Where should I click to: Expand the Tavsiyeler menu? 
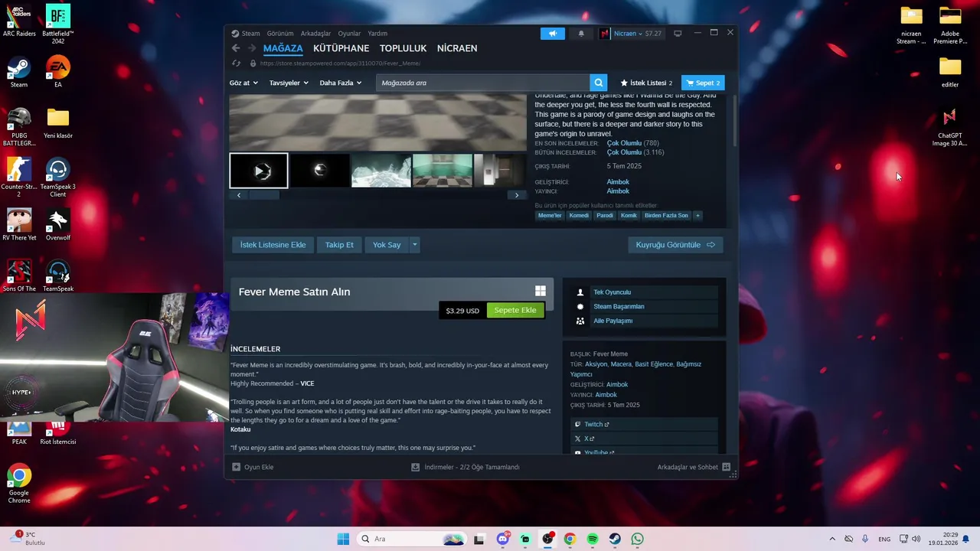(289, 83)
